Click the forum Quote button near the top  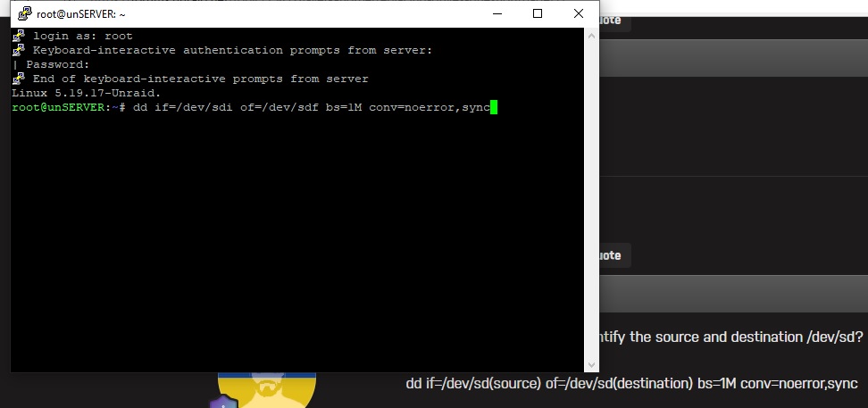614,21
